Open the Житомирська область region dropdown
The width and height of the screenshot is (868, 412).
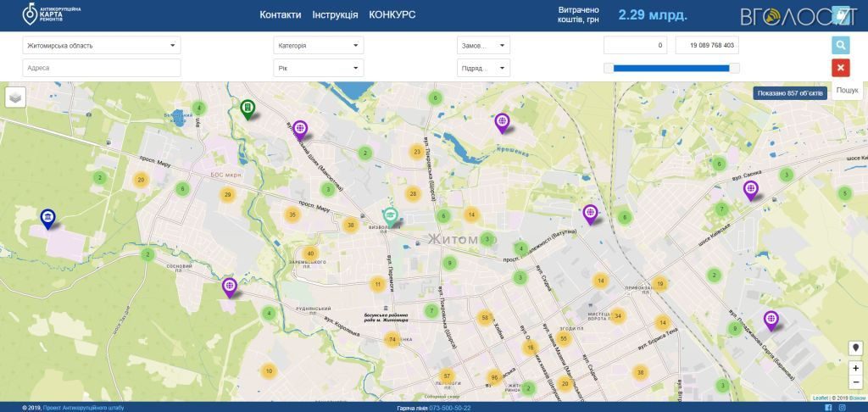point(102,46)
